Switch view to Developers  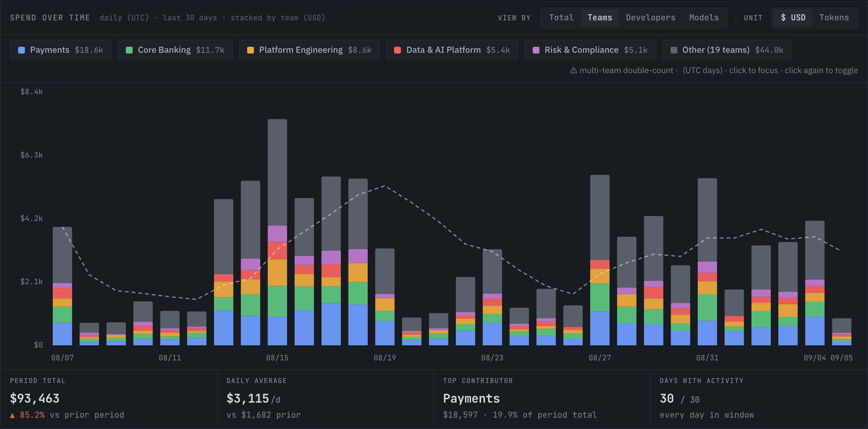[x=651, y=18]
